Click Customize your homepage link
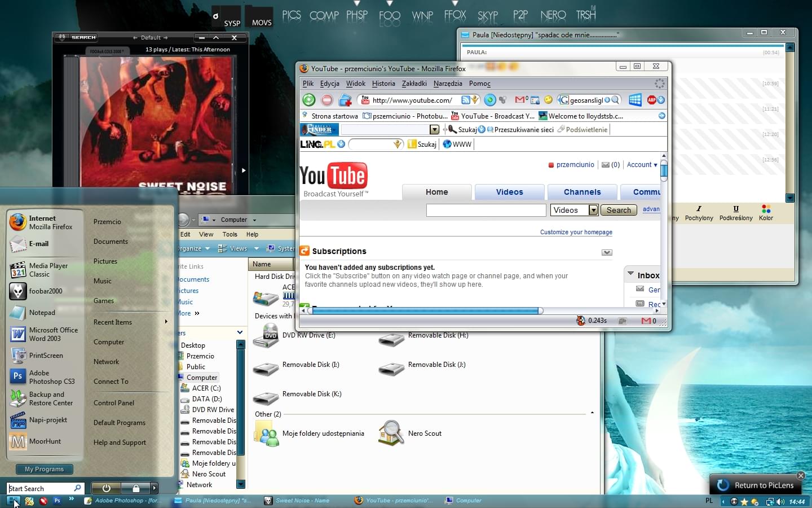The height and width of the screenshot is (508, 812). [x=576, y=232]
